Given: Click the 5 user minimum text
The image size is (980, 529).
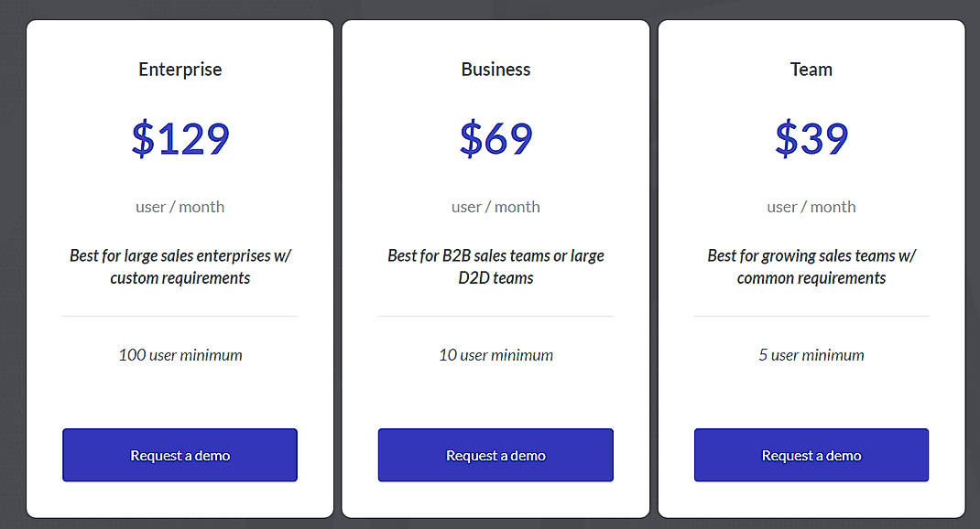Looking at the screenshot, I should pyautogui.click(x=811, y=354).
